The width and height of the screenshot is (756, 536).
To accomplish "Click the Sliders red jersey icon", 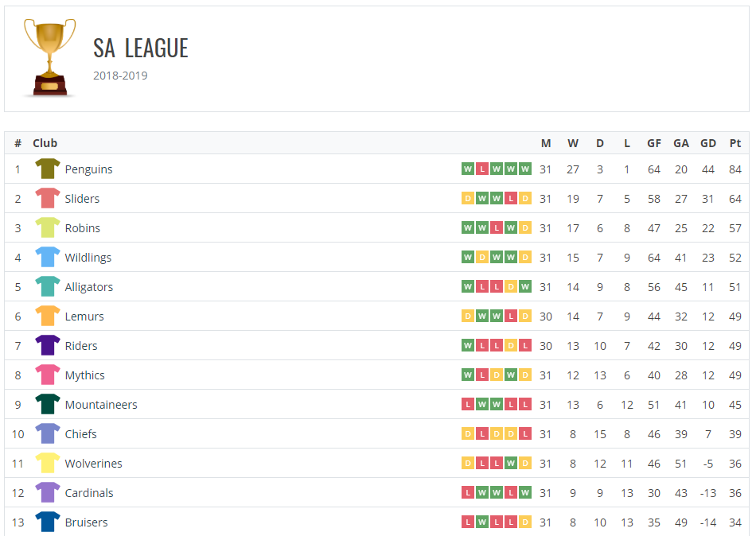I will (x=48, y=198).
